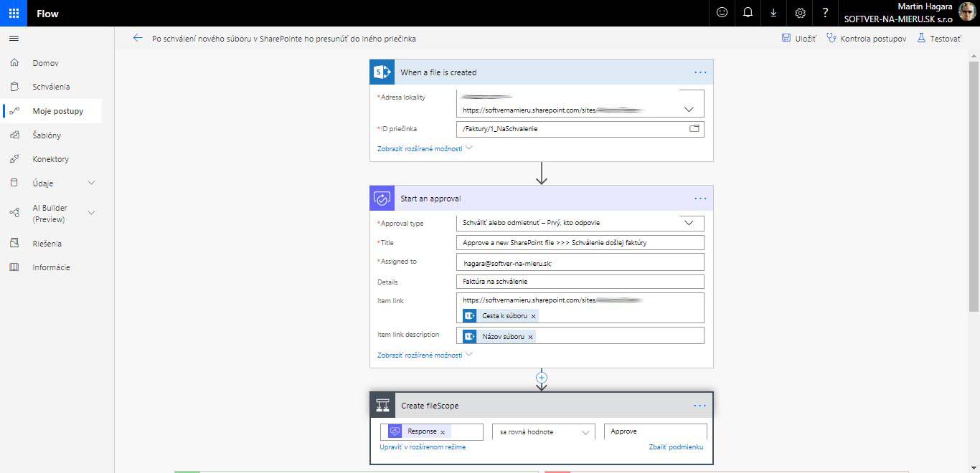Click the When a file is created header

point(438,72)
